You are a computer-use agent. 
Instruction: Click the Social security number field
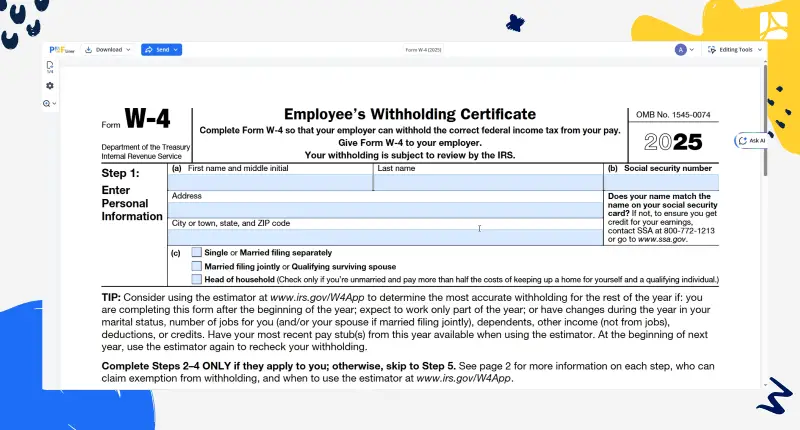point(661,182)
